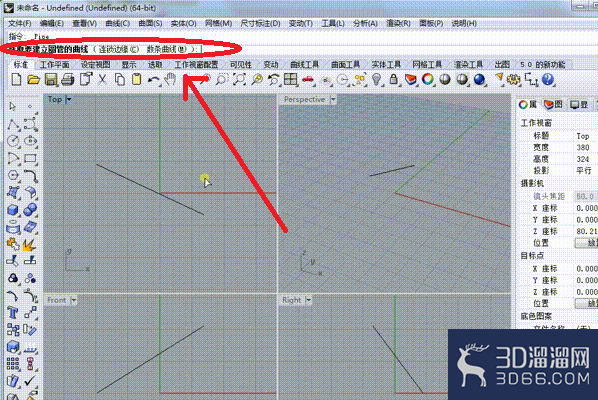Viewport: 598px width, 400px height.
Task: Click the padlock lock objects icon
Action: [394, 79]
